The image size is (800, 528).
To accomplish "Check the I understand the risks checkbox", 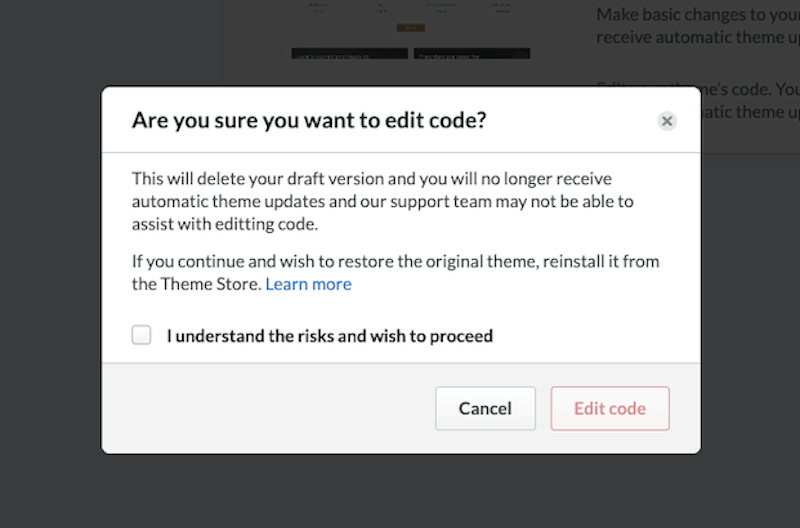I will 142,335.
